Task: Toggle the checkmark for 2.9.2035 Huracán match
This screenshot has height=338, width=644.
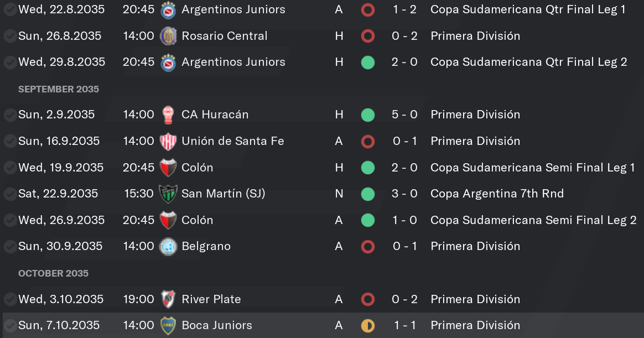Action: click(x=9, y=115)
